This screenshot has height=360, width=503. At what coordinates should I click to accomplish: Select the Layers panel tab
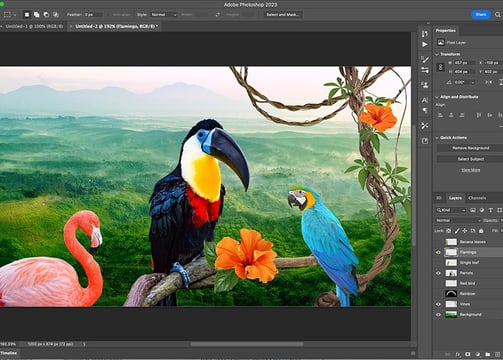(455, 198)
